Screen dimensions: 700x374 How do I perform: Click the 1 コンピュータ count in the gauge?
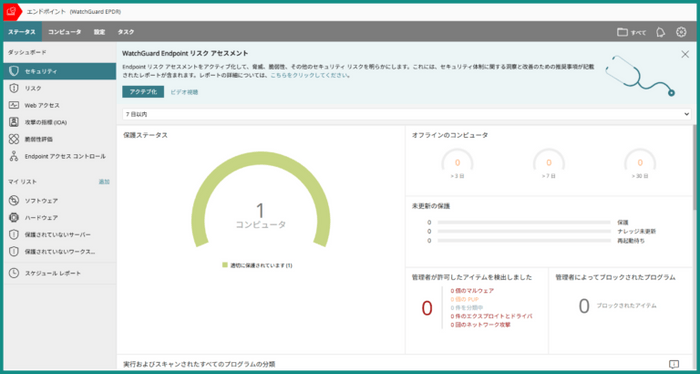tap(261, 216)
